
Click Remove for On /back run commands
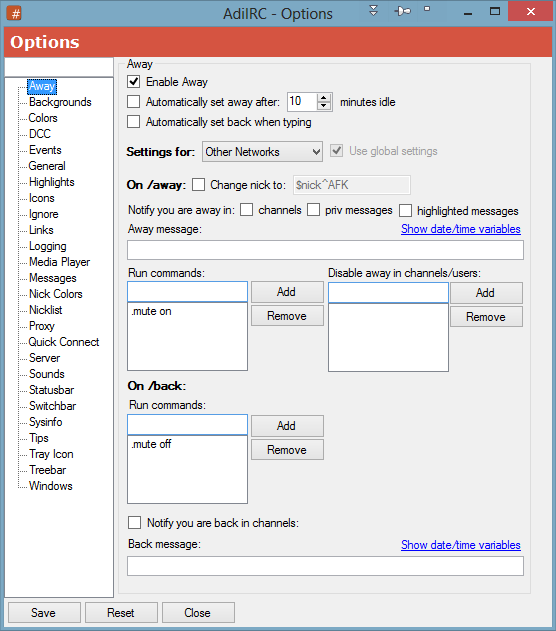point(287,450)
